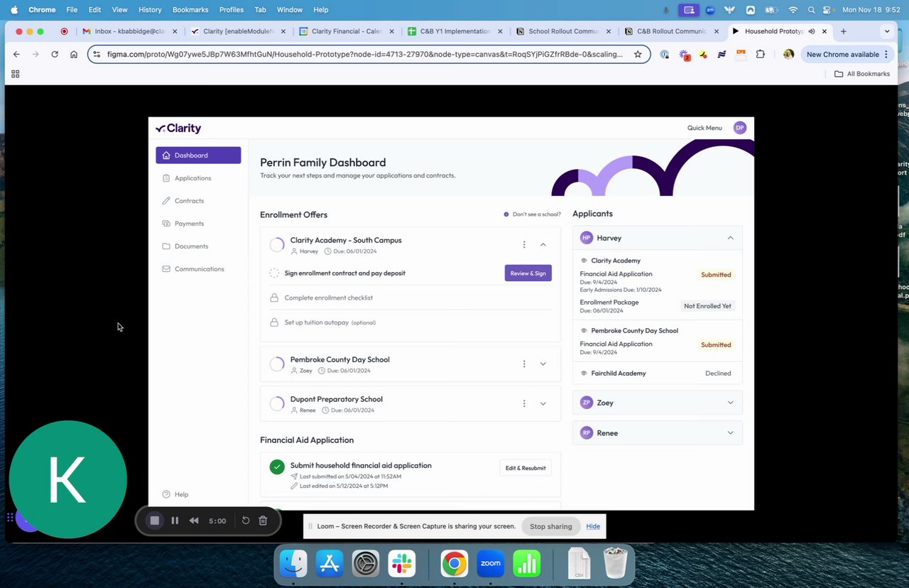Click the Don't see a school? link
The width and height of the screenshot is (909, 588).
pos(532,214)
